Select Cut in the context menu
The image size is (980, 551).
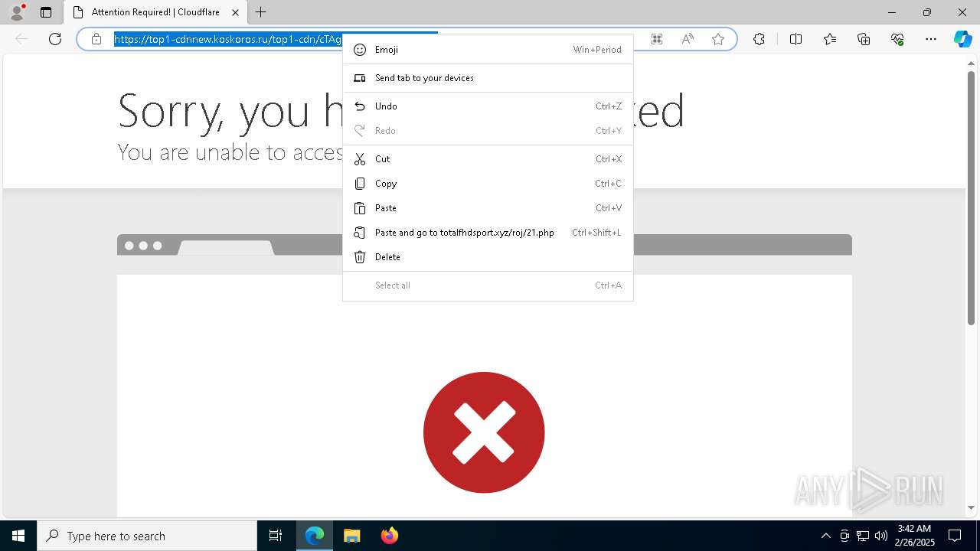(x=488, y=159)
